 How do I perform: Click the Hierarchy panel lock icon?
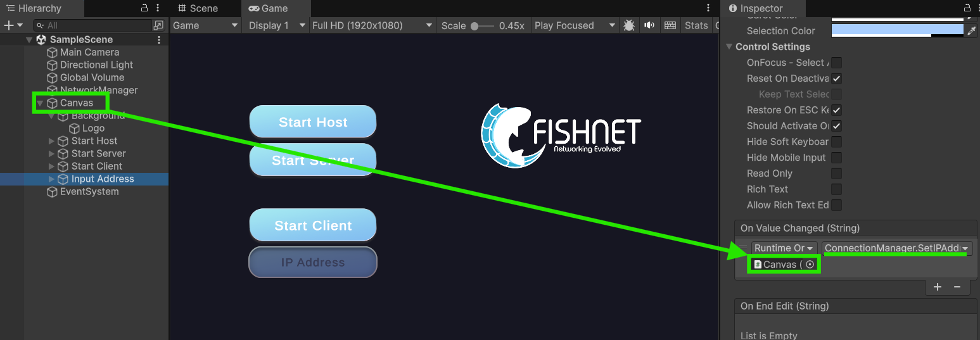[144, 8]
